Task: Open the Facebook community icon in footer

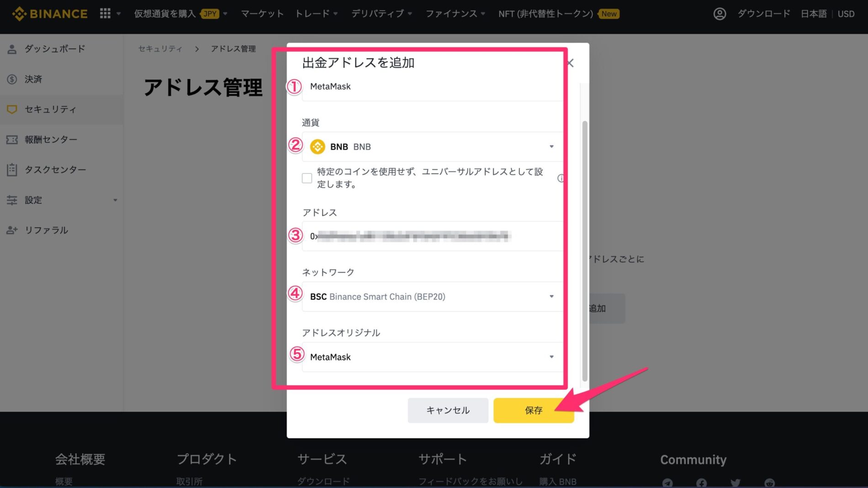Action: (702, 483)
